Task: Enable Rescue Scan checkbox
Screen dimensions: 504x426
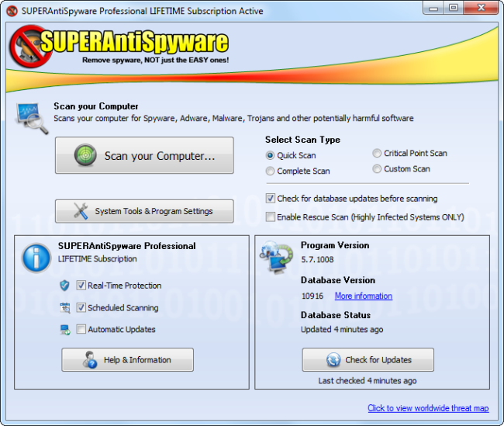Action: coord(271,216)
